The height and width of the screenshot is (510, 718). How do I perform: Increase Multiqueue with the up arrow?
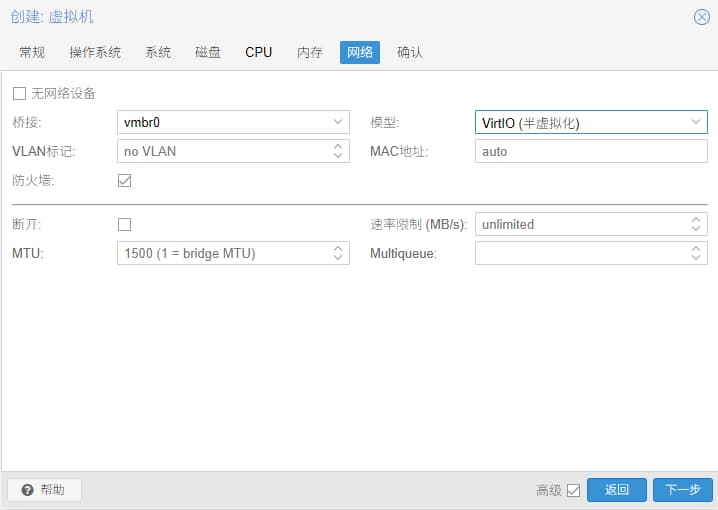coord(696,249)
